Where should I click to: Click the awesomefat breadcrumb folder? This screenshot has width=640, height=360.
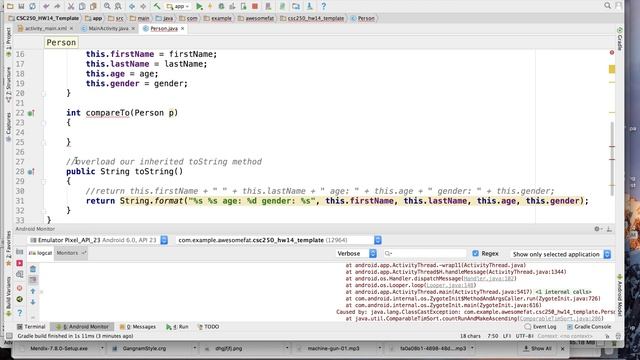256,18
